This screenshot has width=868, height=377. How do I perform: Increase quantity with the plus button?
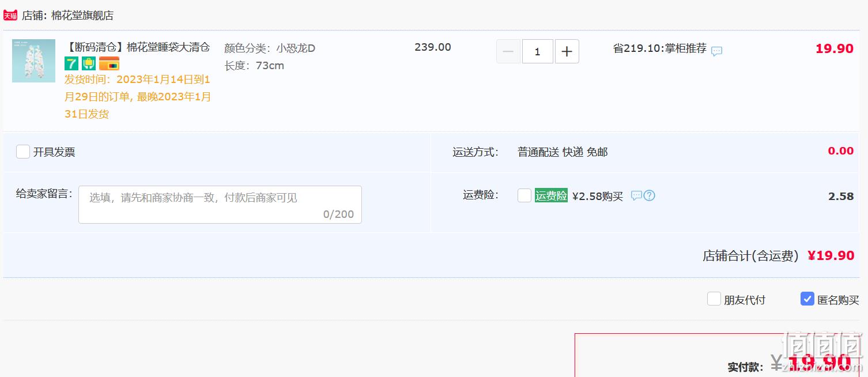click(x=567, y=51)
